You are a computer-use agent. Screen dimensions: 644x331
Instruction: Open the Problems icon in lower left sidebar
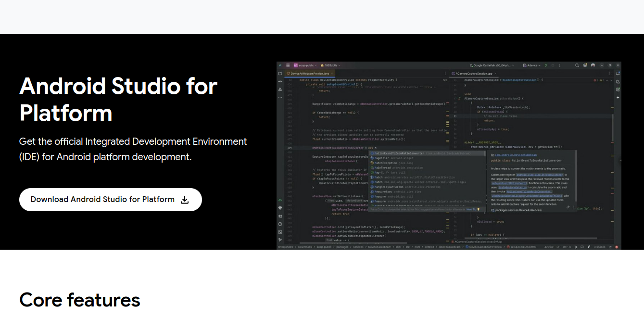coord(280,224)
